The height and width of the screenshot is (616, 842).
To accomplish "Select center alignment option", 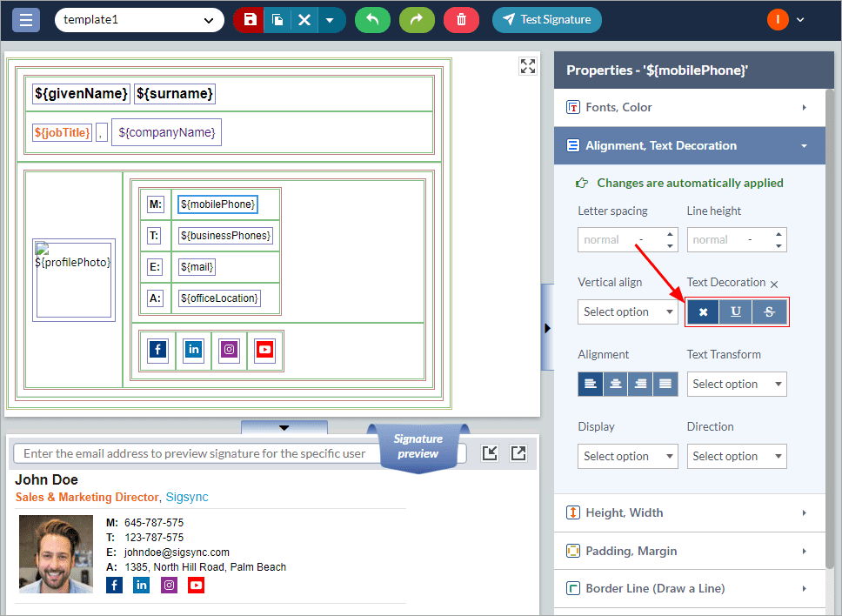I will coord(616,384).
